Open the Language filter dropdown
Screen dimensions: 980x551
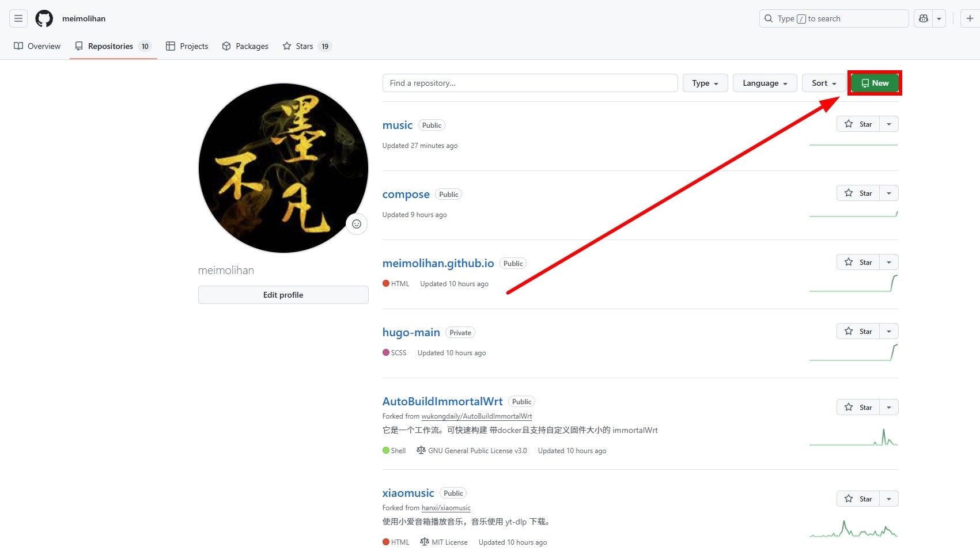point(765,83)
